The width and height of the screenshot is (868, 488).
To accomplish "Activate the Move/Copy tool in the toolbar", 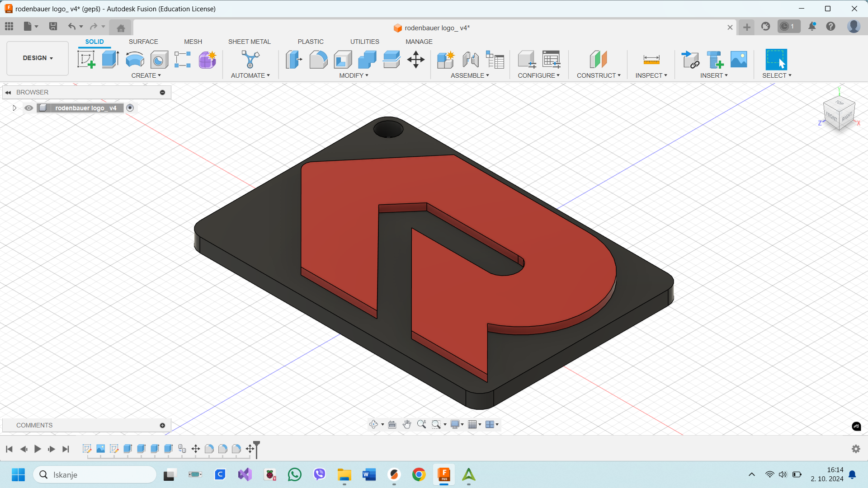I will [x=416, y=60].
